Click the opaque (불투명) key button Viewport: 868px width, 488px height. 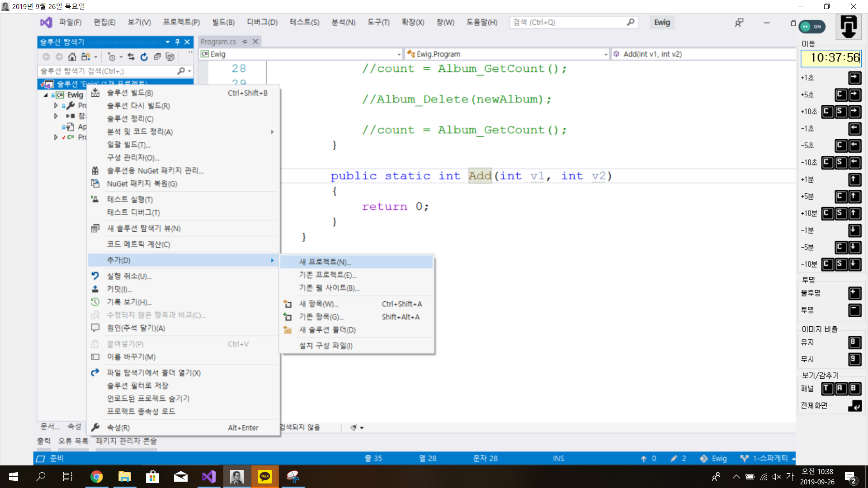pos(854,293)
